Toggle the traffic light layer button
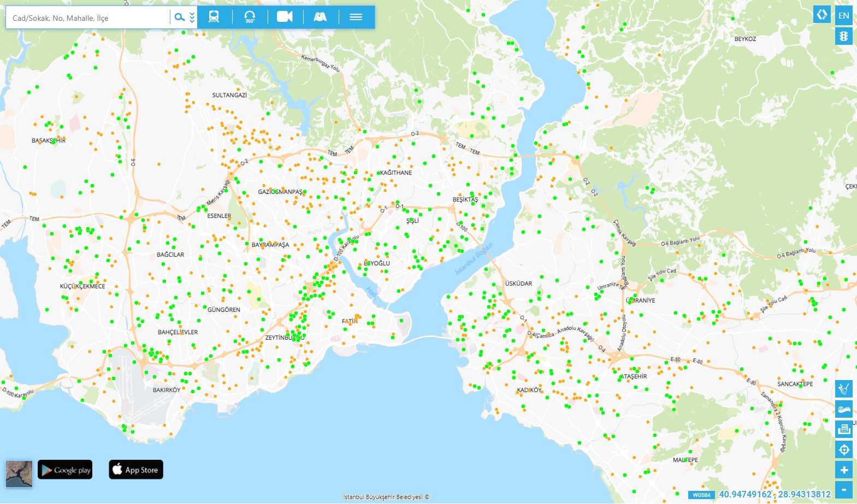The width and height of the screenshot is (857, 504). point(844,36)
